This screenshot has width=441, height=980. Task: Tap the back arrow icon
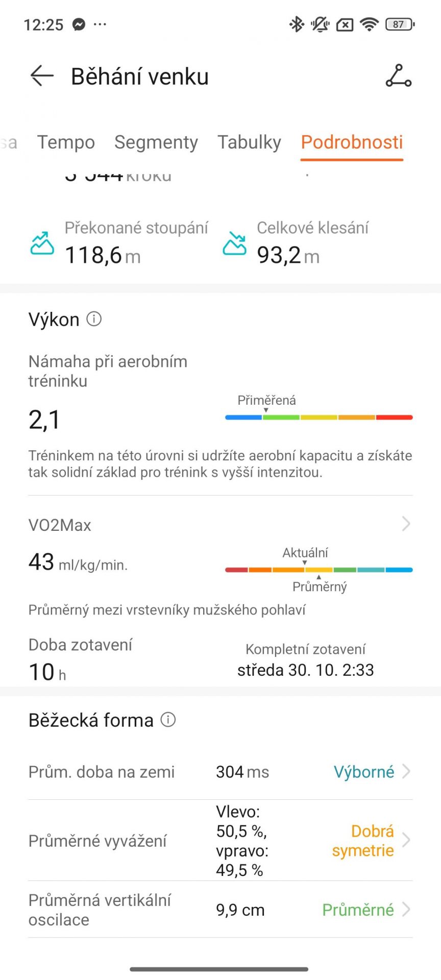(x=42, y=76)
